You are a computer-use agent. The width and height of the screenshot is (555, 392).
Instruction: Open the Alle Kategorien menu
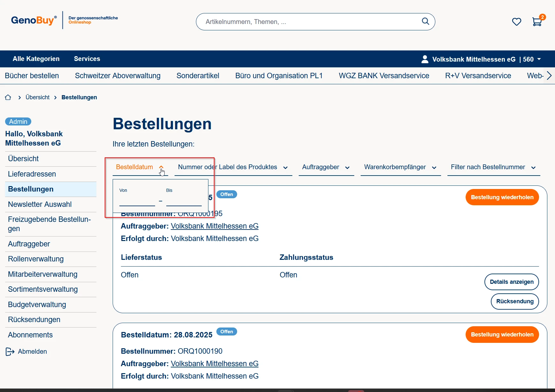36,59
